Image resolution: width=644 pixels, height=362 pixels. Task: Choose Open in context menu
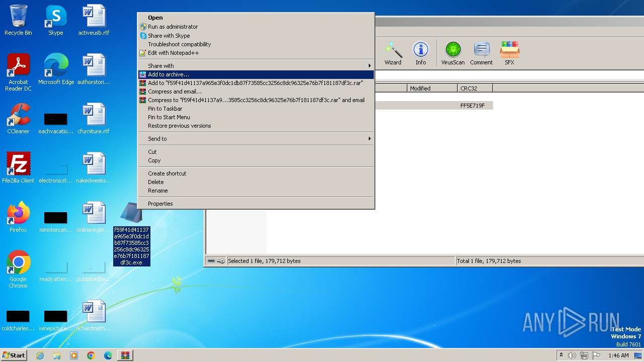click(256, 18)
